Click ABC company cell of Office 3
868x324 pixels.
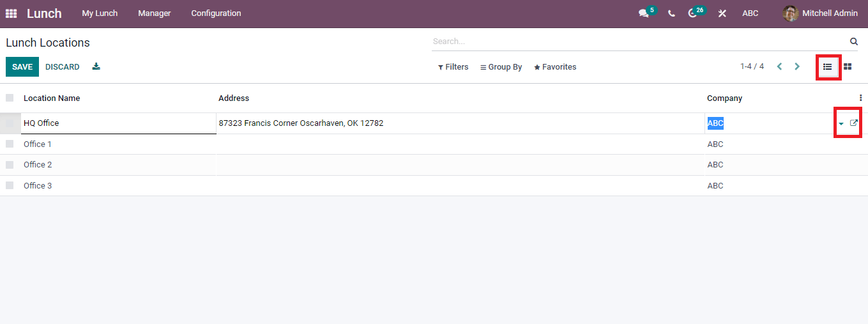(715, 186)
